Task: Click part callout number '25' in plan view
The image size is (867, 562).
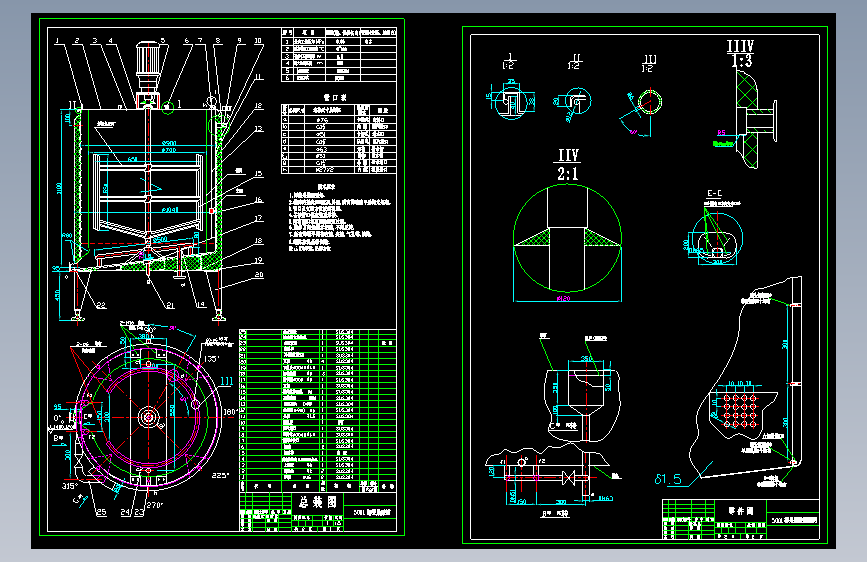Action: coord(101,512)
